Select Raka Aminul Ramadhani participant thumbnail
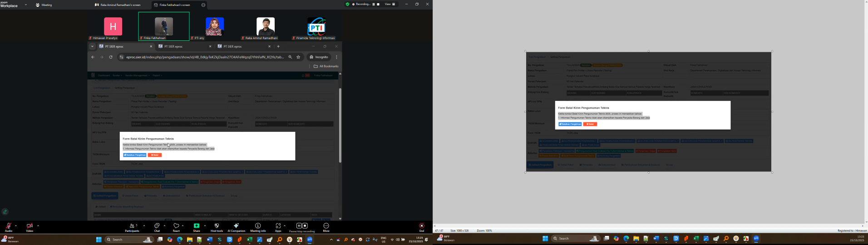Viewport: 868px width, 245px height. (x=266, y=26)
